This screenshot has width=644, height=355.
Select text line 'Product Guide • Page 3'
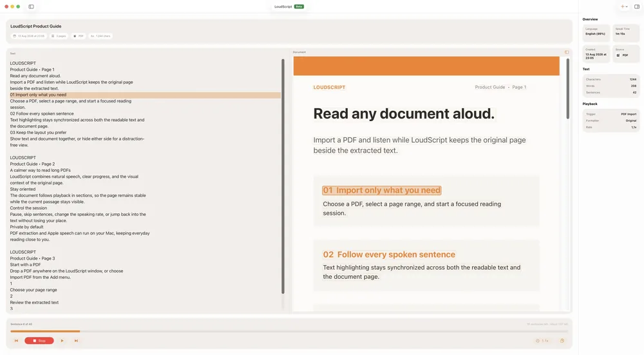(32, 258)
